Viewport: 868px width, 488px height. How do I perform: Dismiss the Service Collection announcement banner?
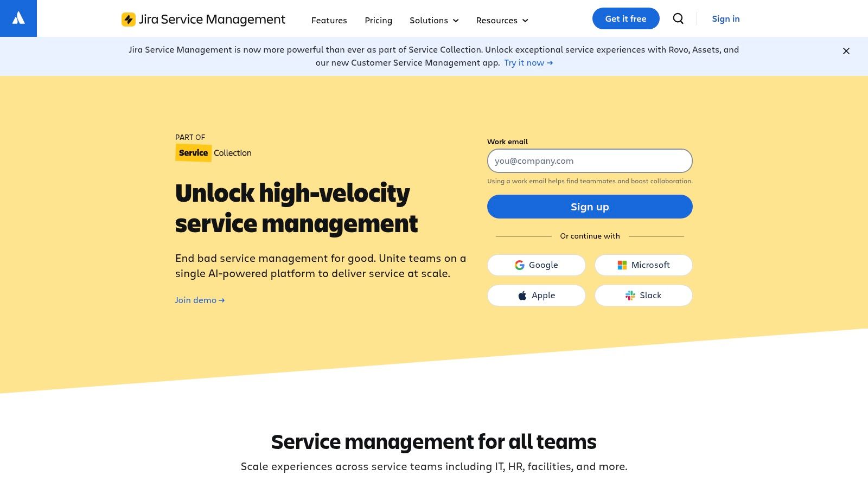click(846, 51)
